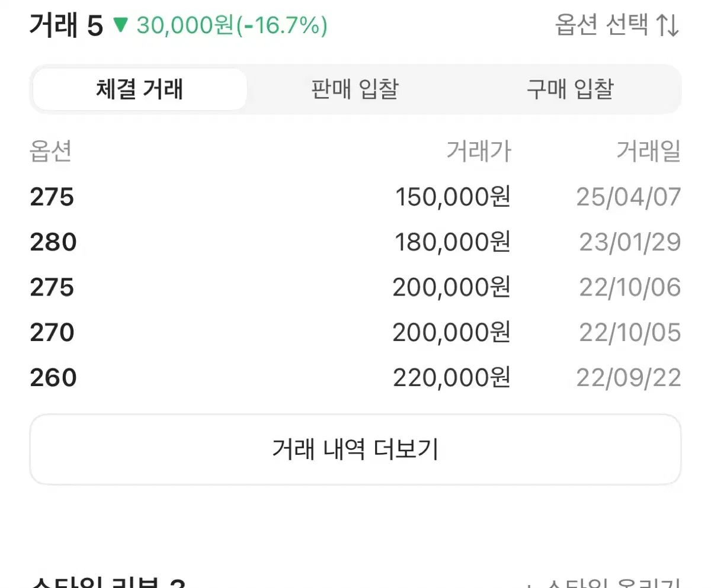711x588 pixels.
Task: Click the 거래일 column header
Action: tap(648, 152)
